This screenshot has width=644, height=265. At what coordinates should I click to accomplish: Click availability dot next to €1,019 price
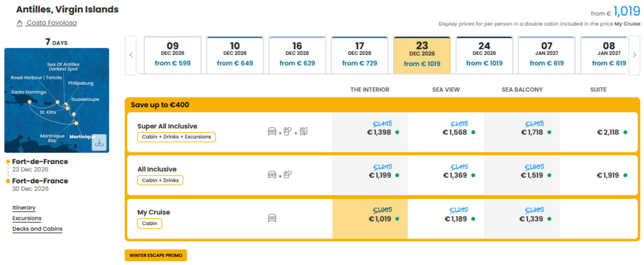coord(397,219)
